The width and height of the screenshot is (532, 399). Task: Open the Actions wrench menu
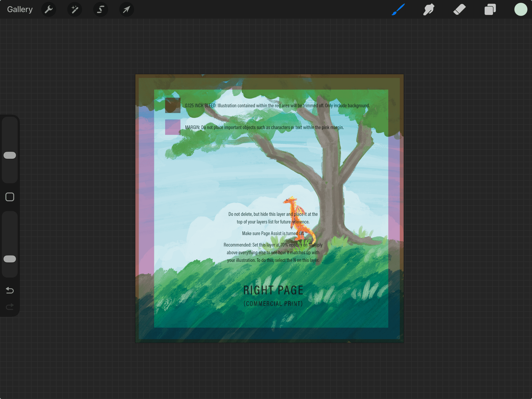click(x=48, y=9)
